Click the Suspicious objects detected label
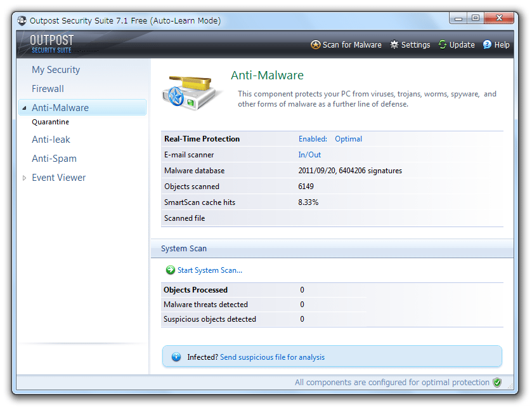 tap(210, 319)
